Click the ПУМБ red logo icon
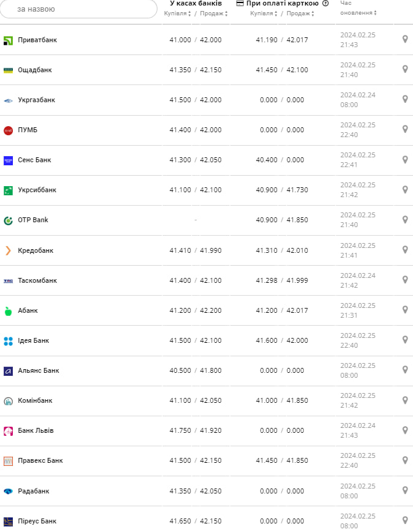413x532 pixels. (x=8, y=130)
